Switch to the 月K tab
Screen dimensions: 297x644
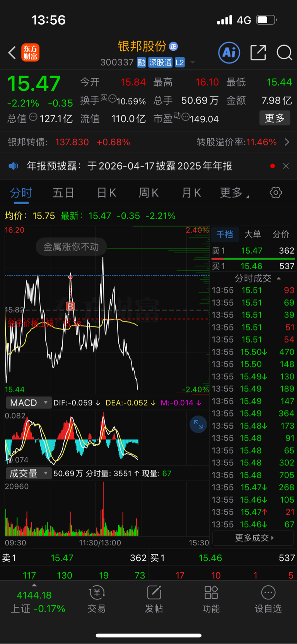191,192
